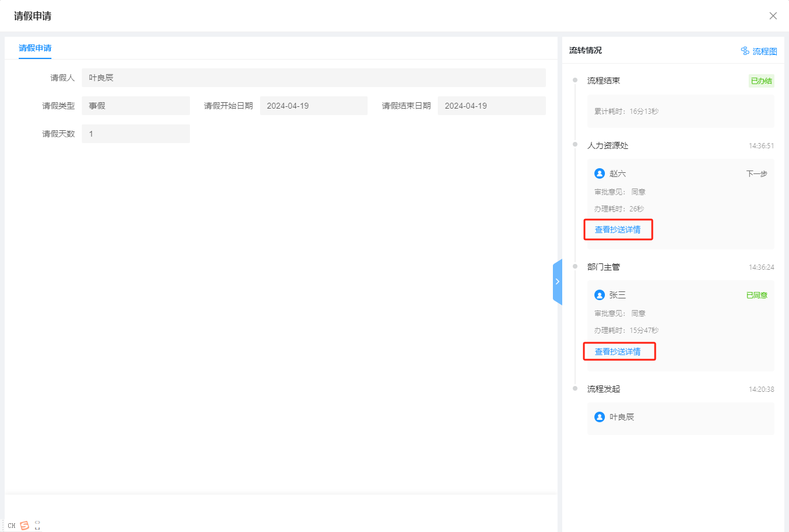View 抄送详情 under 部门主管
Viewport: 789px width, 532px height.
618,352
